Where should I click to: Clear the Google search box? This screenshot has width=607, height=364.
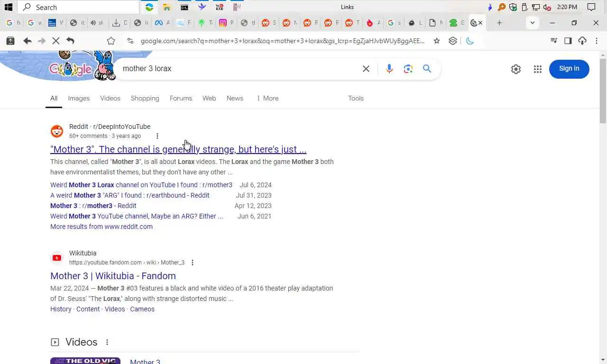click(x=366, y=69)
